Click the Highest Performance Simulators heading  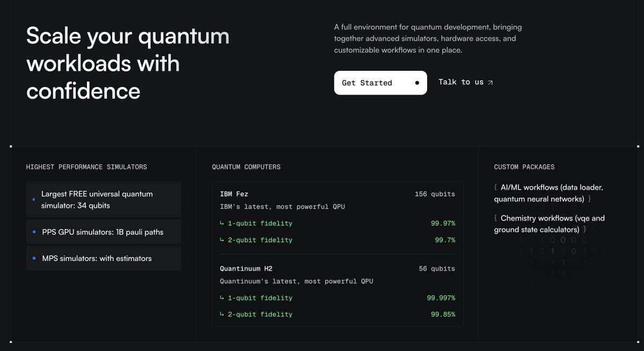point(86,167)
